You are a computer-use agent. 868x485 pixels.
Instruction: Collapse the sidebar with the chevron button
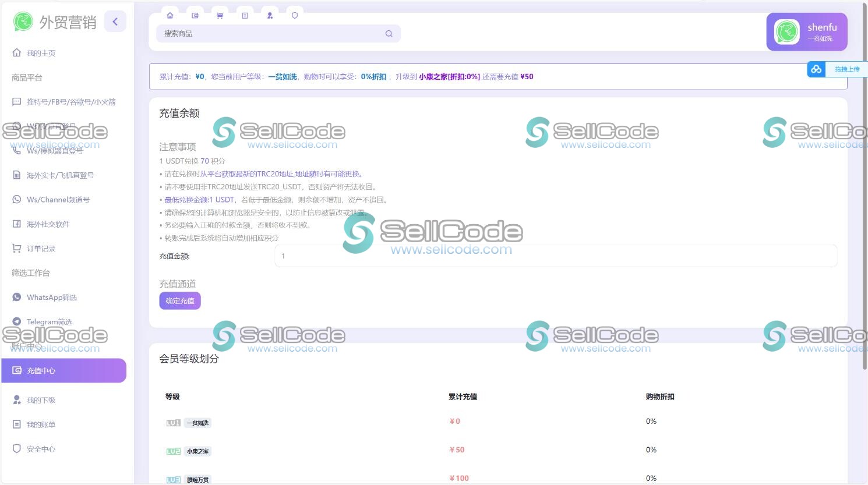coord(115,22)
